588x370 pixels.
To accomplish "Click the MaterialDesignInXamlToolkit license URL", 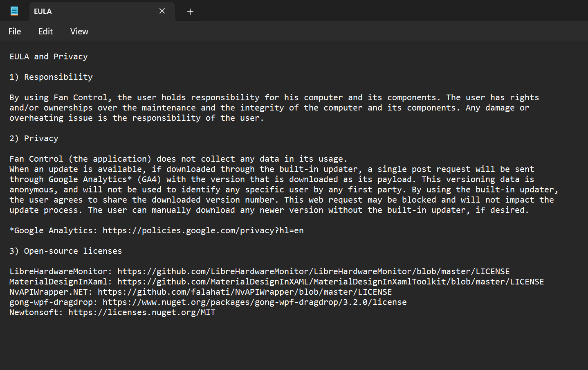I will [x=330, y=282].
